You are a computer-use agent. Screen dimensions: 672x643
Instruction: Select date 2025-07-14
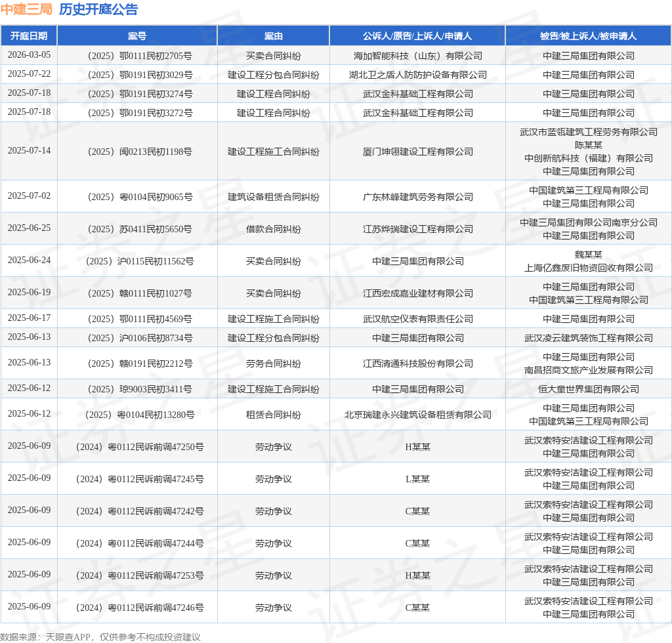coord(29,150)
